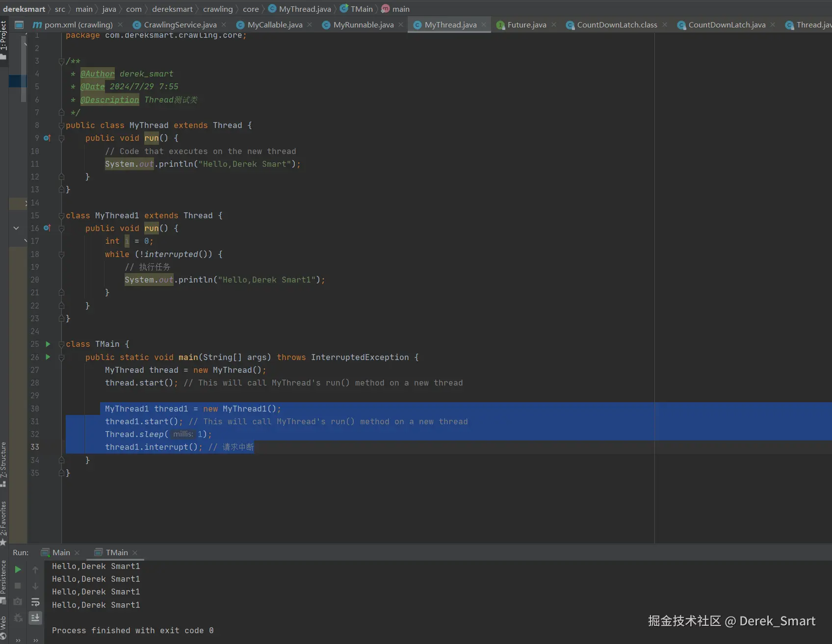The height and width of the screenshot is (644, 832).
Task: Toggle scroll to end in Run console
Action: 35,618
